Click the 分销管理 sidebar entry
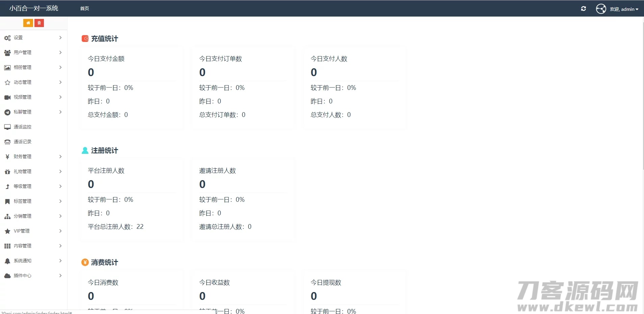 23,216
